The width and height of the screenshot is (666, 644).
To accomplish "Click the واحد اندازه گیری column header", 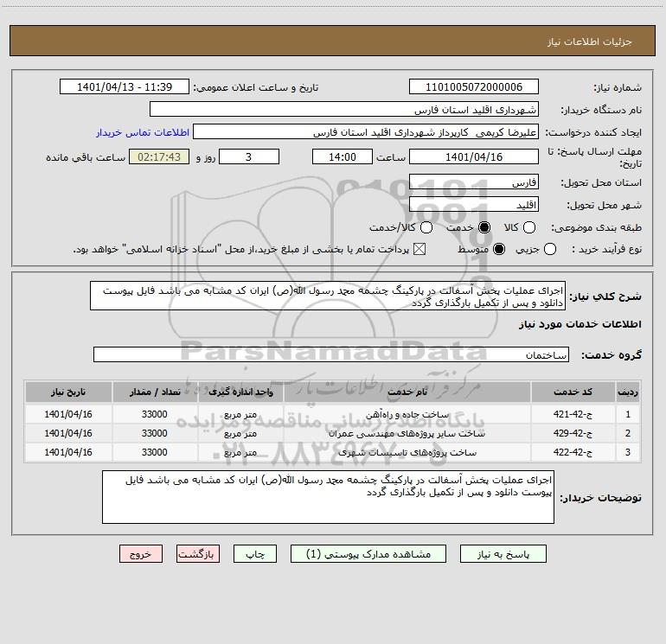I will (x=240, y=392).
